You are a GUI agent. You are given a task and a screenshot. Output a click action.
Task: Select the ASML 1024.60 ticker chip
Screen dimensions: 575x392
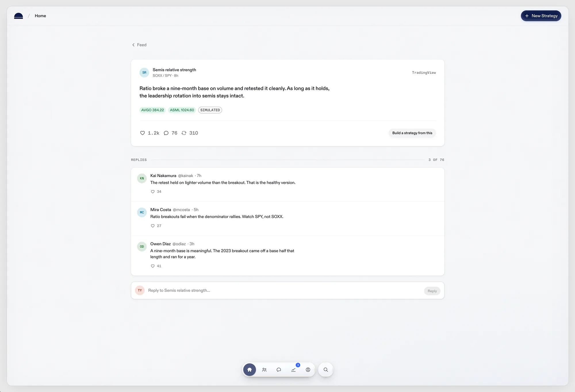[x=182, y=110]
